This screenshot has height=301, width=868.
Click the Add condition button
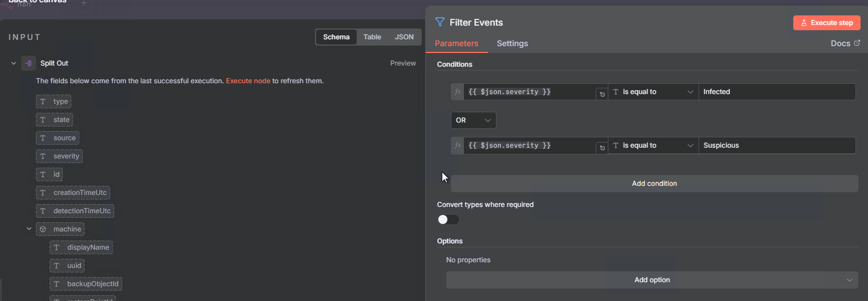click(x=654, y=184)
